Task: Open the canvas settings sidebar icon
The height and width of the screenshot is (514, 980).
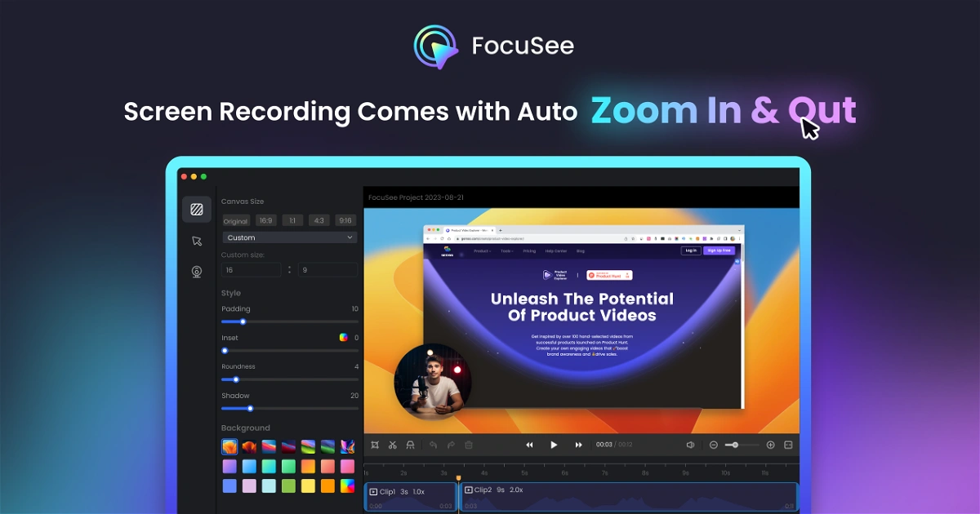Action: tap(197, 210)
